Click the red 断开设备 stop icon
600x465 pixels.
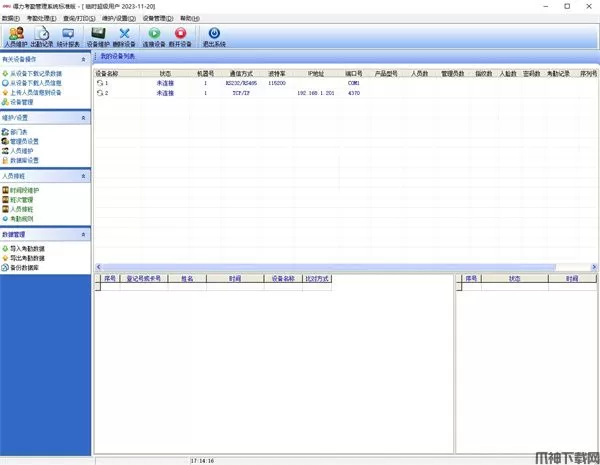(181, 37)
